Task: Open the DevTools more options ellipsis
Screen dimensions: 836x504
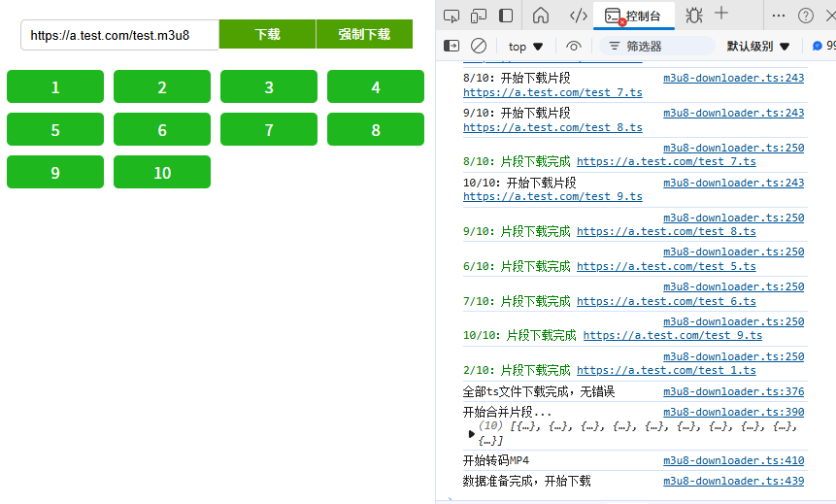Action: pyautogui.click(x=779, y=16)
